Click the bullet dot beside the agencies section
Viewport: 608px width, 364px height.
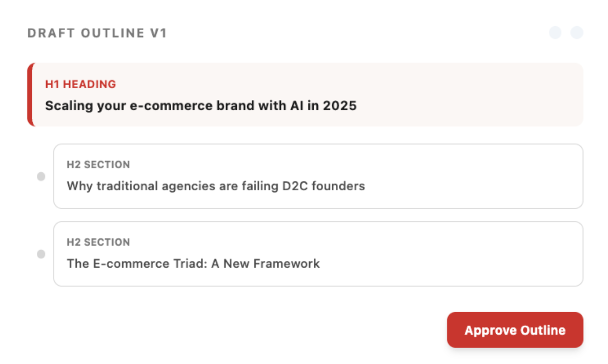click(x=41, y=176)
